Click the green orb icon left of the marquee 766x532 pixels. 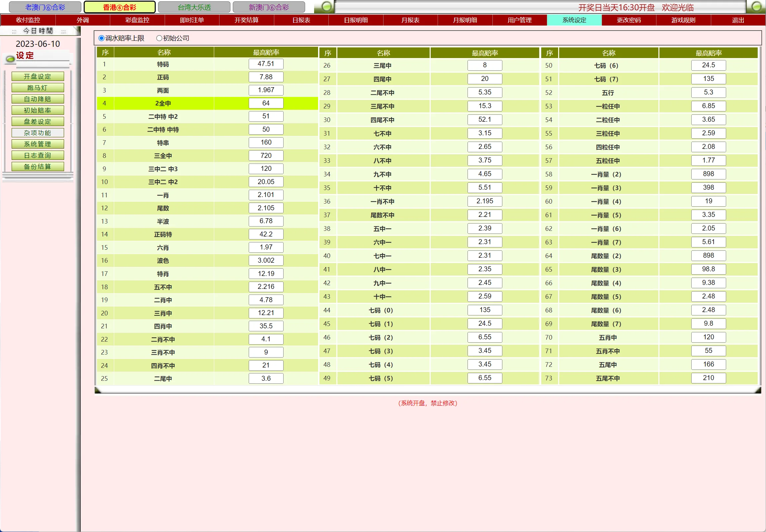tap(327, 6)
